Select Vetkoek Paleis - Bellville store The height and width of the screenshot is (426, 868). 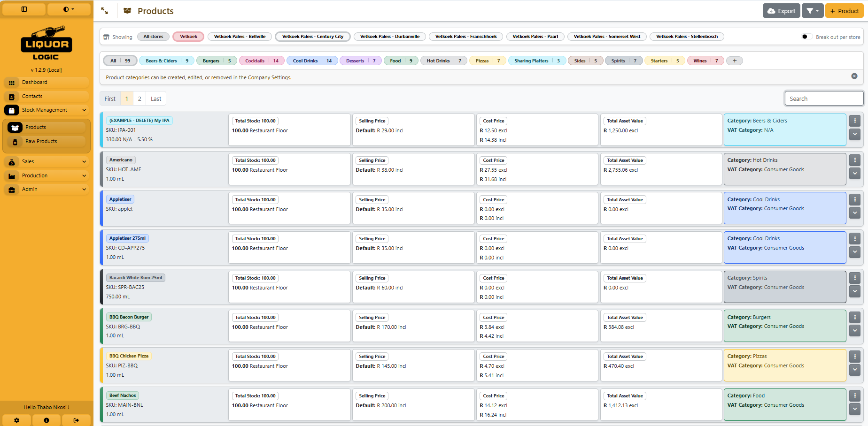click(240, 37)
